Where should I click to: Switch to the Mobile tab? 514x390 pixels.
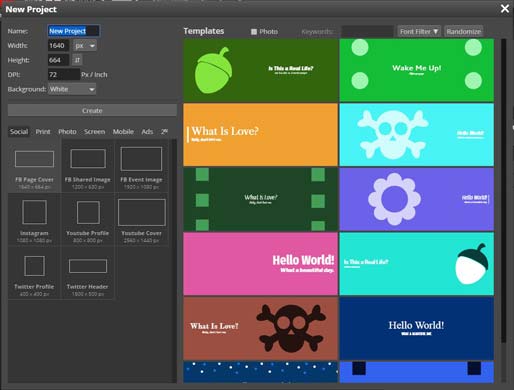click(x=123, y=132)
